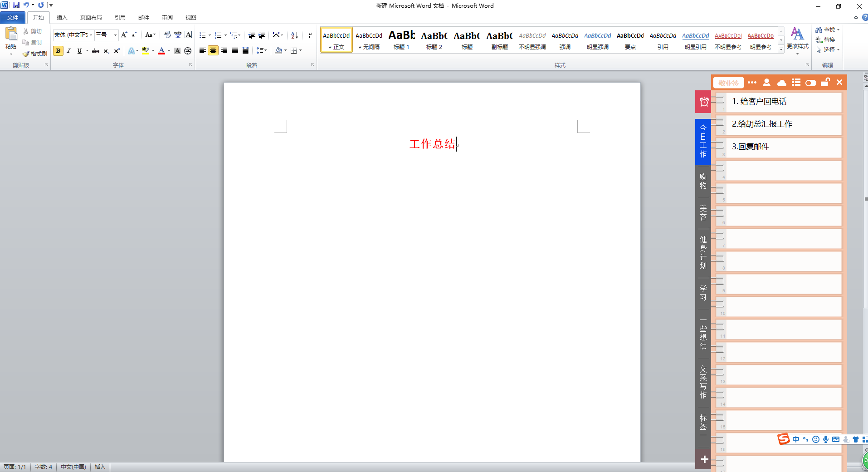Screen dimensions: 868x472
Task: Select the 今日工作 category tab
Action: (703, 141)
